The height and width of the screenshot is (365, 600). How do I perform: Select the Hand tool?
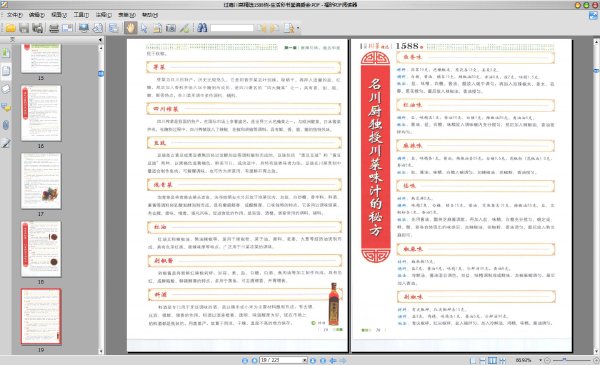coord(130,28)
